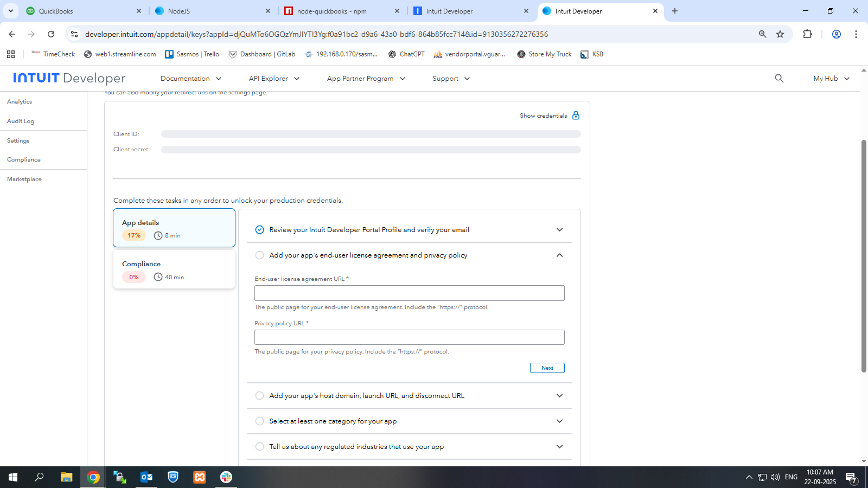Bookmark this page with the star icon

(x=780, y=34)
